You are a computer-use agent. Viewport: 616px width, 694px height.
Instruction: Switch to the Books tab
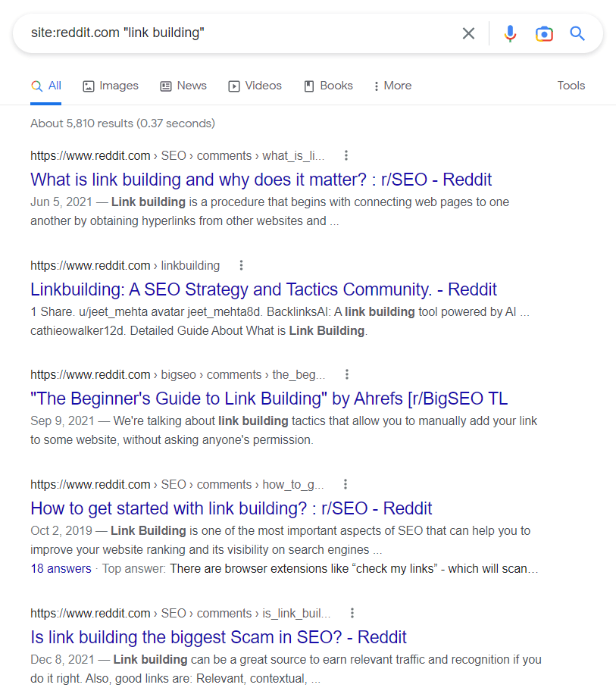coord(328,86)
